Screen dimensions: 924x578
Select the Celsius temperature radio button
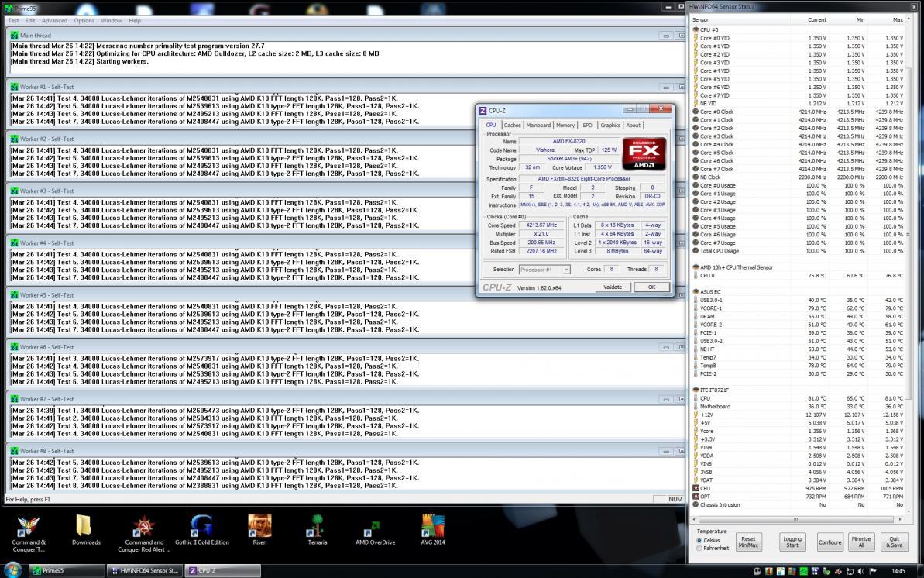(699, 540)
